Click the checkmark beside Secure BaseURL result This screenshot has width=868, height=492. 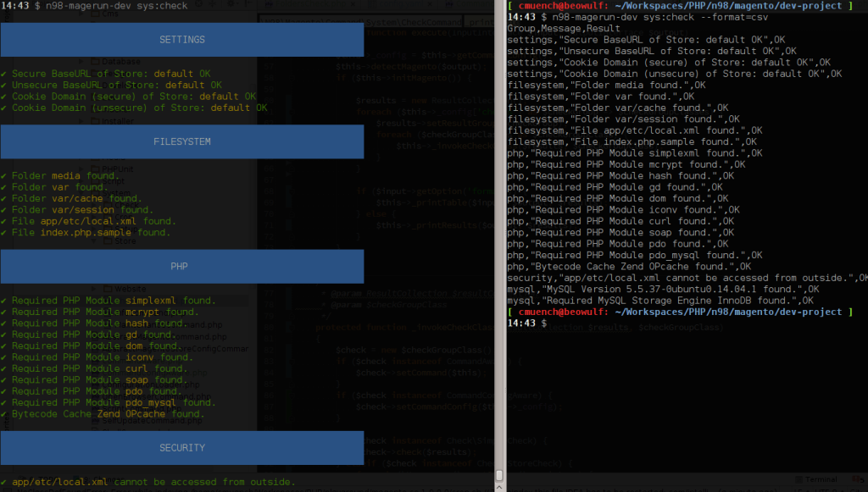tap(4, 74)
